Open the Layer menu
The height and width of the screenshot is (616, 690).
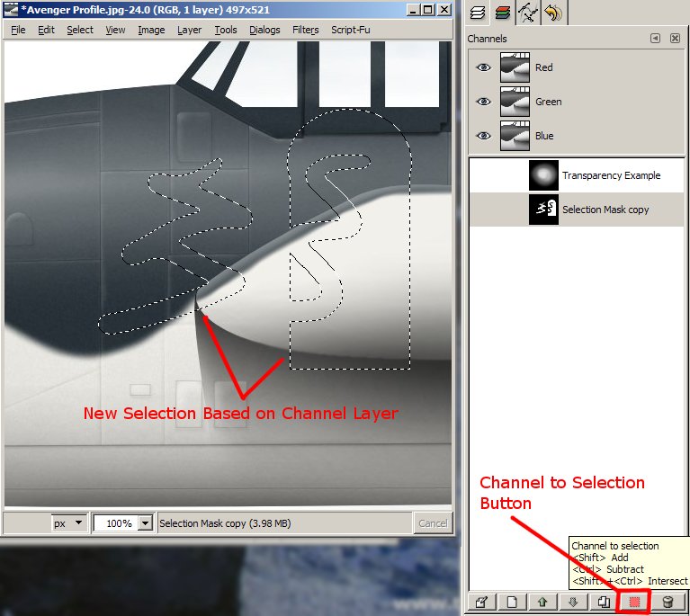(189, 30)
